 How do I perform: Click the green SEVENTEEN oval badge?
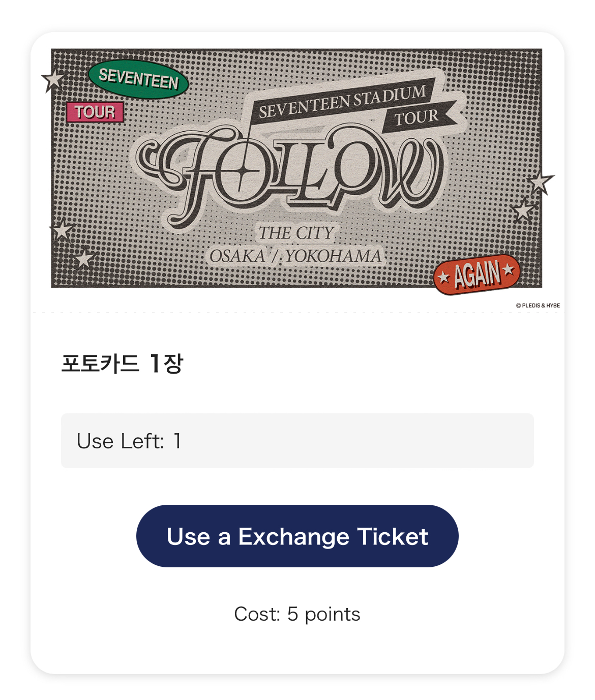138,79
